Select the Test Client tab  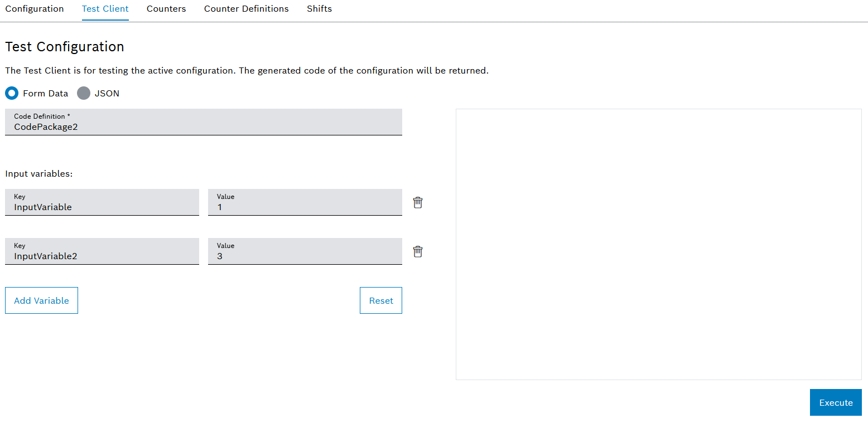[105, 8]
